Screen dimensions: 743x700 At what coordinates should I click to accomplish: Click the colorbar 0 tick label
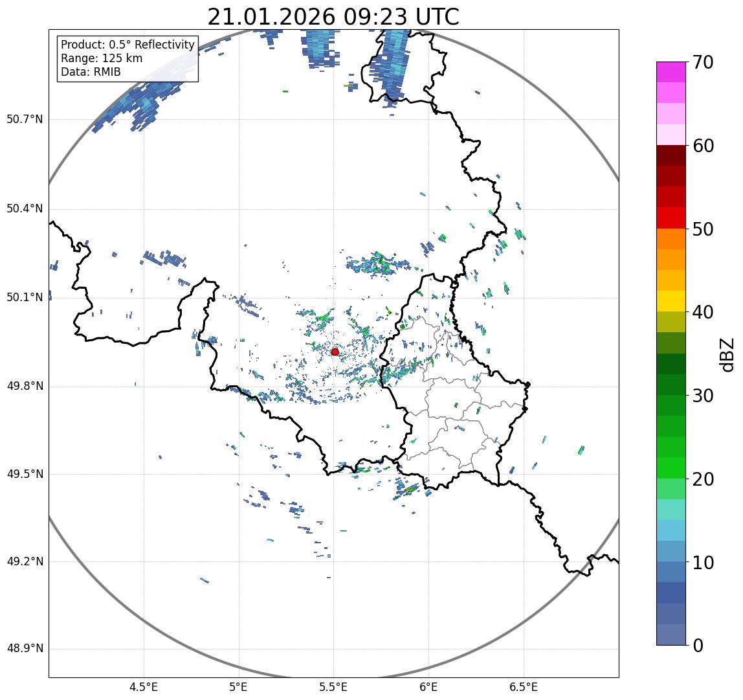698,646
